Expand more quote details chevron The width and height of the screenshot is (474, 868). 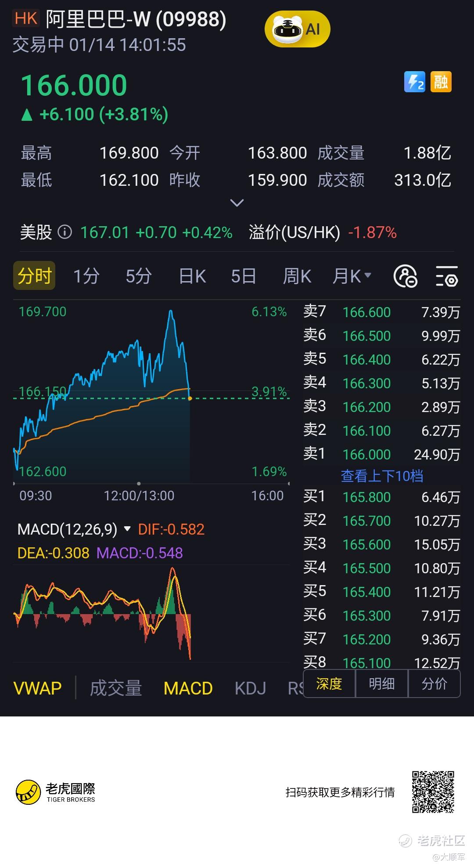(x=237, y=203)
